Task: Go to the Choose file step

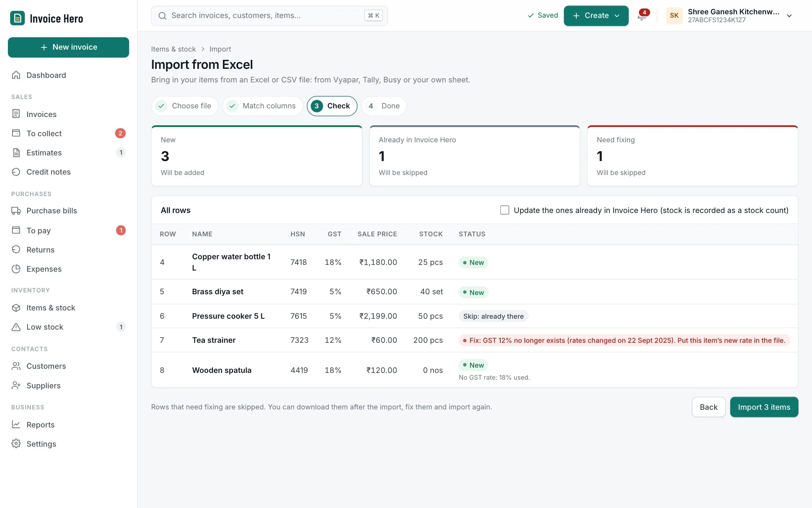Action: click(x=185, y=106)
